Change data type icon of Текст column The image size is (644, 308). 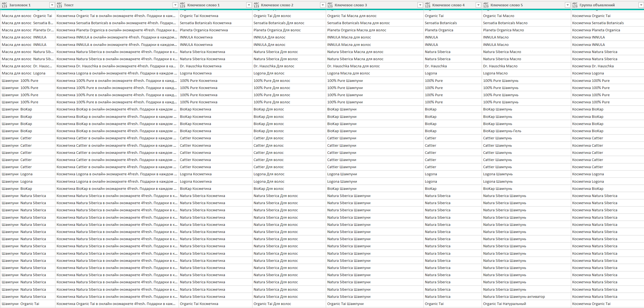59,5
